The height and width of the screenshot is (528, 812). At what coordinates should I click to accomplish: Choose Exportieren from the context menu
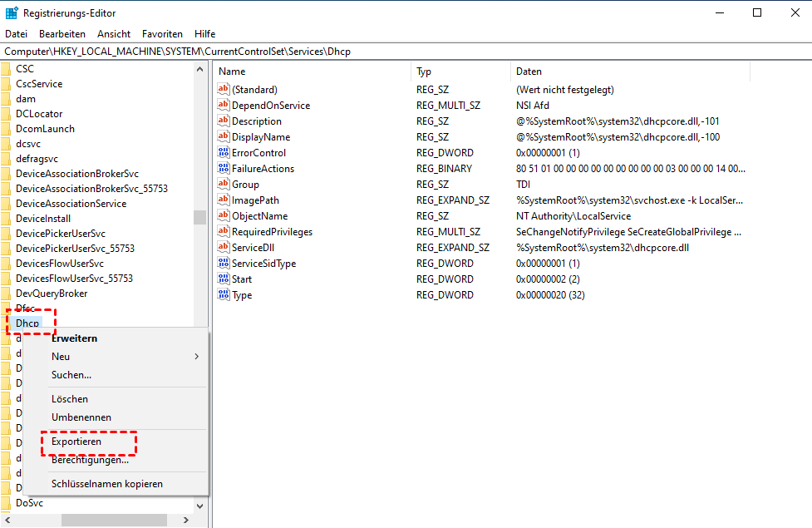point(76,442)
